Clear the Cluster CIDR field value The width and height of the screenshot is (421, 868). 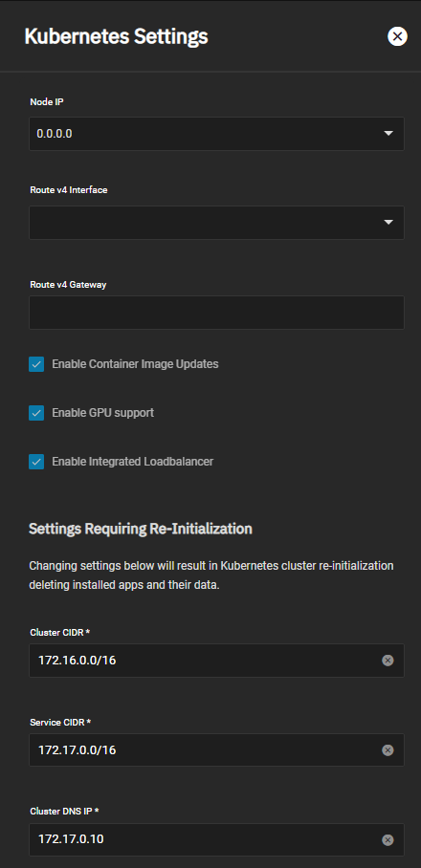tap(388, 660)
